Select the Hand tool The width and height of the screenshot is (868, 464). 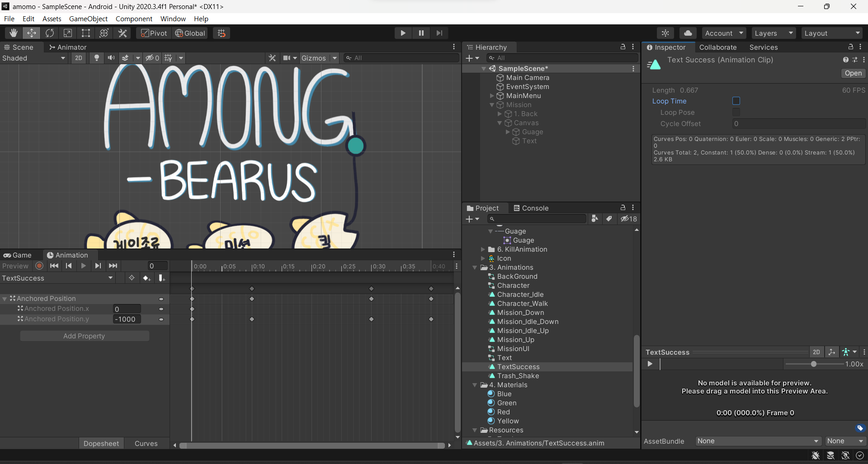(x=14, y=33)
